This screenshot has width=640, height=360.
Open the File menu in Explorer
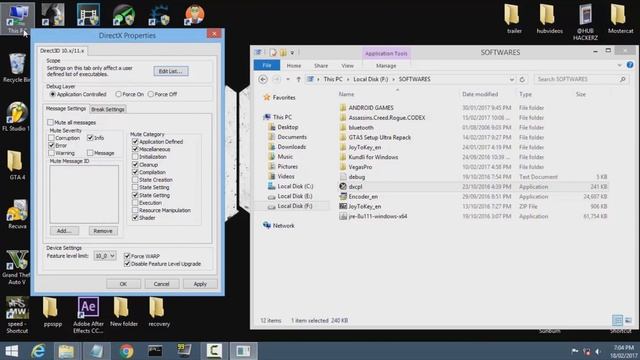click(267, 65)
